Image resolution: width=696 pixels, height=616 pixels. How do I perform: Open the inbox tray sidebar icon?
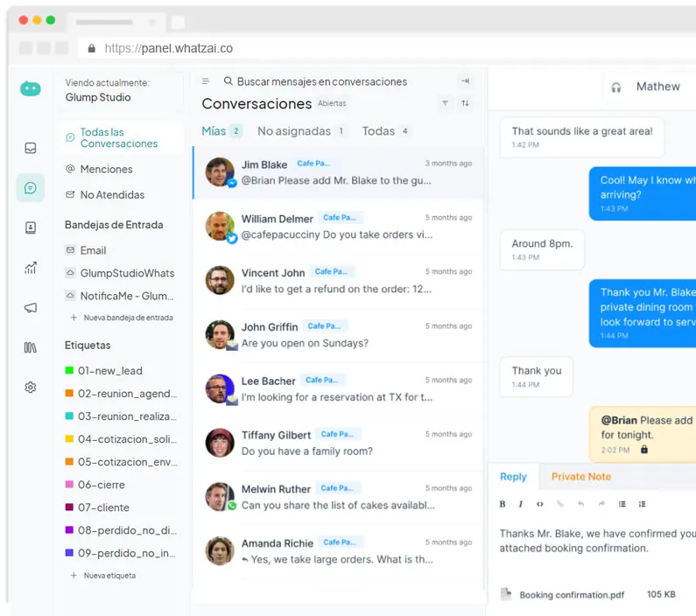click(30, 148)
